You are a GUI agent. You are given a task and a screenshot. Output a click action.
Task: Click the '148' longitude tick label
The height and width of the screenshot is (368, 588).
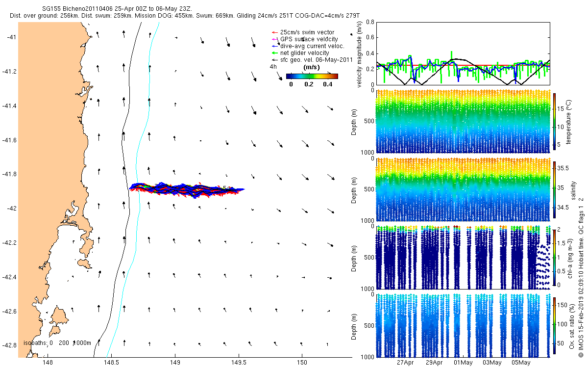[x=48, y=363]
